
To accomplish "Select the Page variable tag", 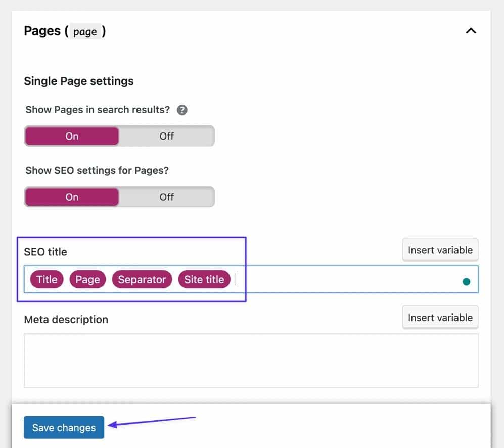I will click(x=87, y=280).
